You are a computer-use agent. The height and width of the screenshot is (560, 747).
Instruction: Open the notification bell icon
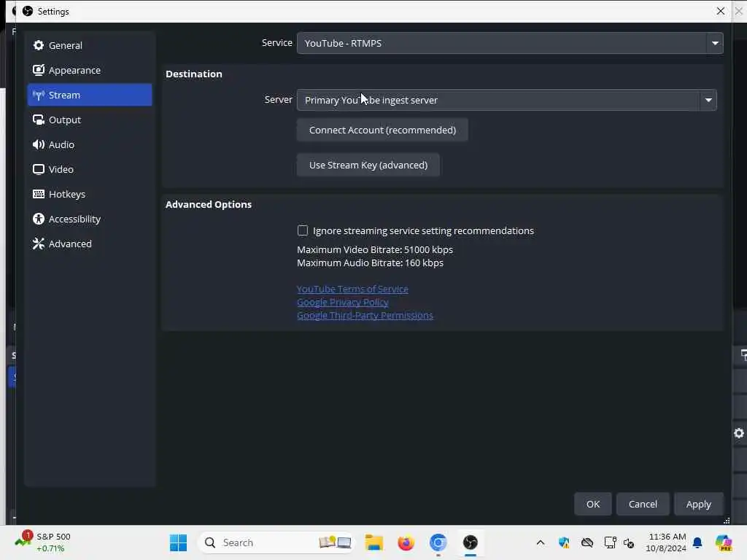point(697,542)
